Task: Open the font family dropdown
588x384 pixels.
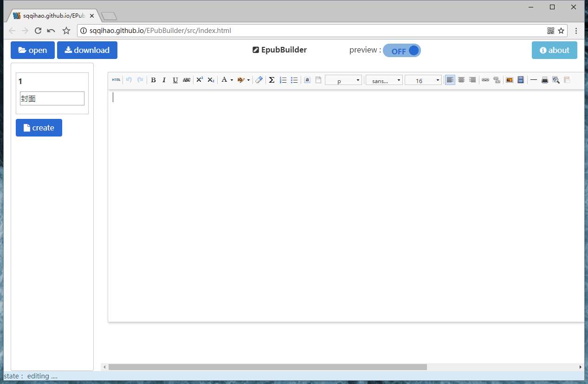Action: coord(384,80)
